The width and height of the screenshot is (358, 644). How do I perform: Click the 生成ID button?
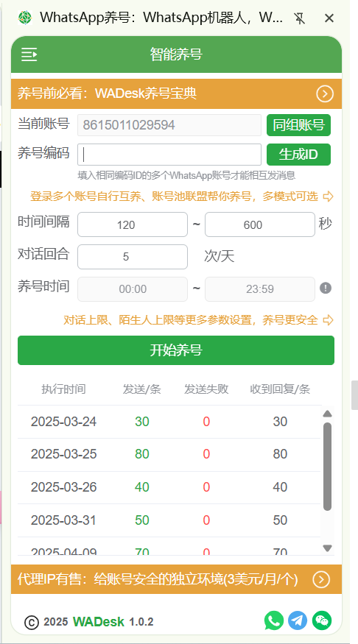(x=299, y=155)
